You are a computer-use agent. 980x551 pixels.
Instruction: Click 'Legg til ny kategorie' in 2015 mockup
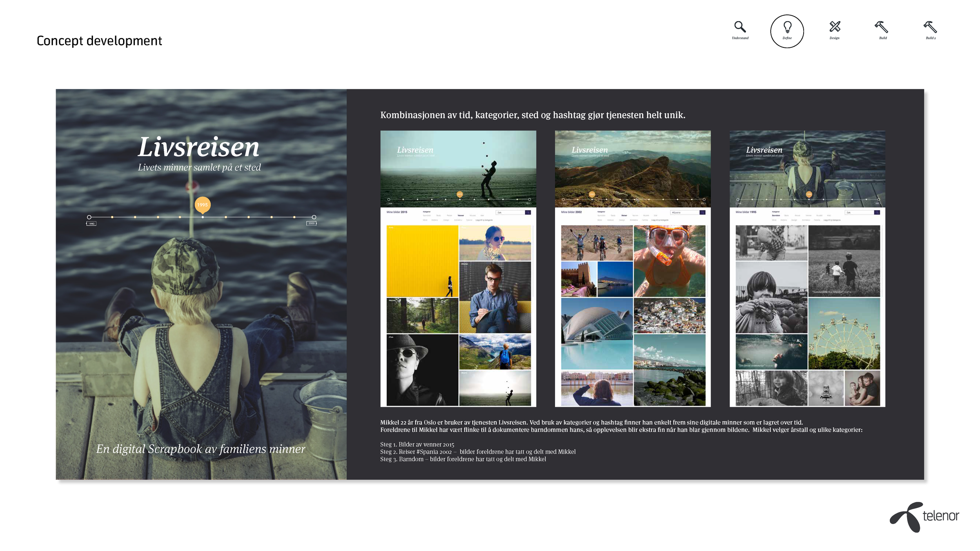(484, 220)
